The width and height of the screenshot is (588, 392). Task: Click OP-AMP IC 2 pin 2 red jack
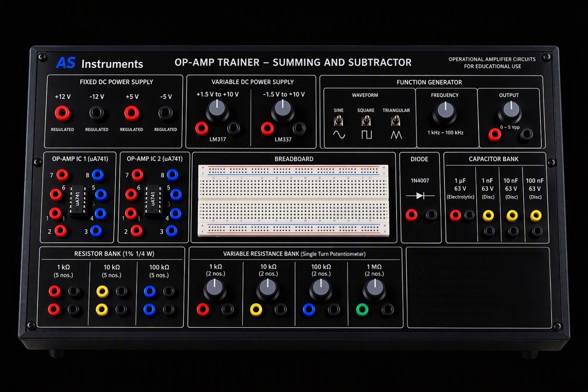[137, 230]
